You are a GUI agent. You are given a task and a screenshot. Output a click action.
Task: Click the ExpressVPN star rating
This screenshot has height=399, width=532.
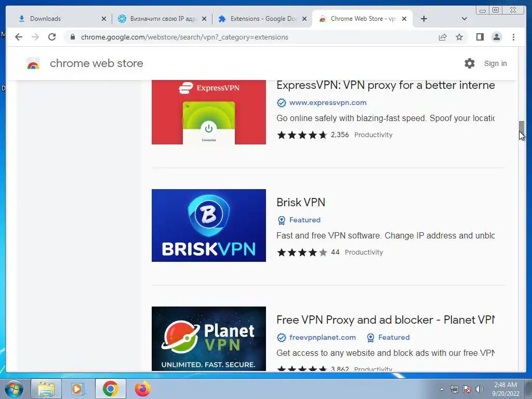[x=302, y=135]
